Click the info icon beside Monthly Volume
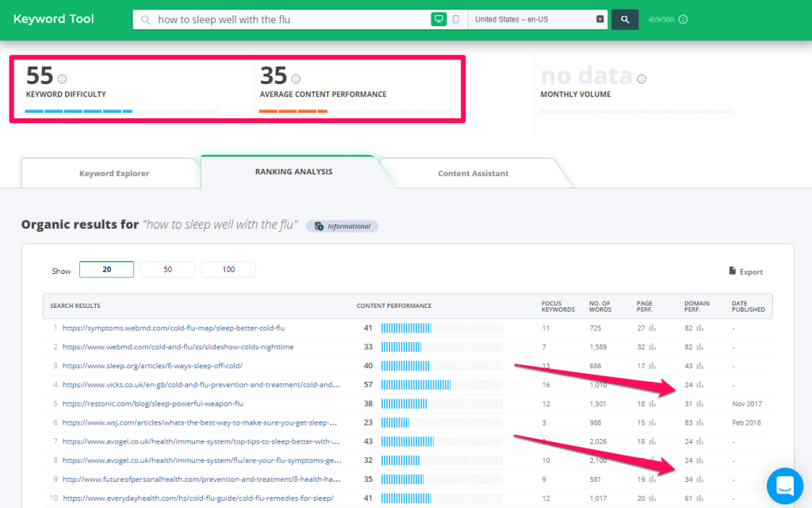Screen dimensions: 812x508 pyautogui.click(x=642, y=77)
